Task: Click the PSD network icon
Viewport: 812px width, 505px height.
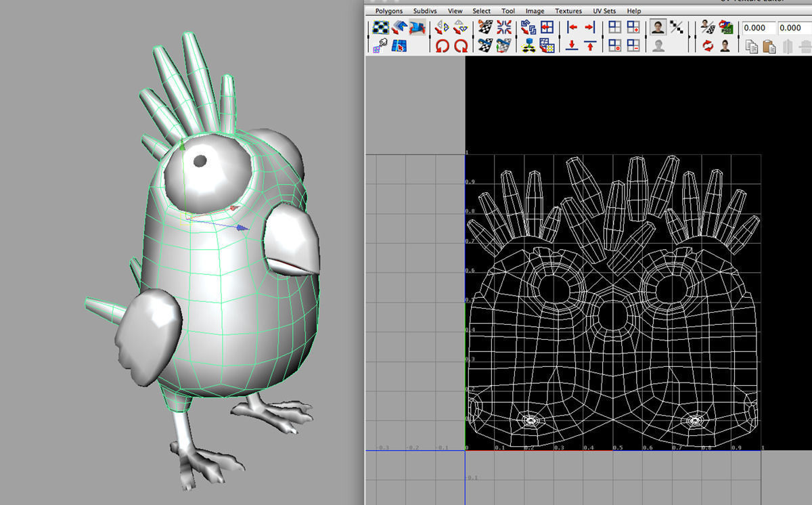Action: tap(725, 28)
